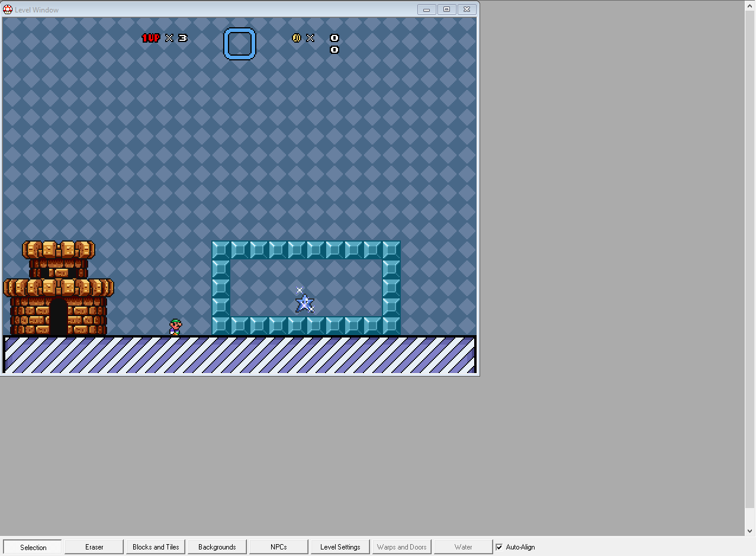Activate the Selection tool button
This screenshot has height=556, width=756.
(x=33, y=547)
